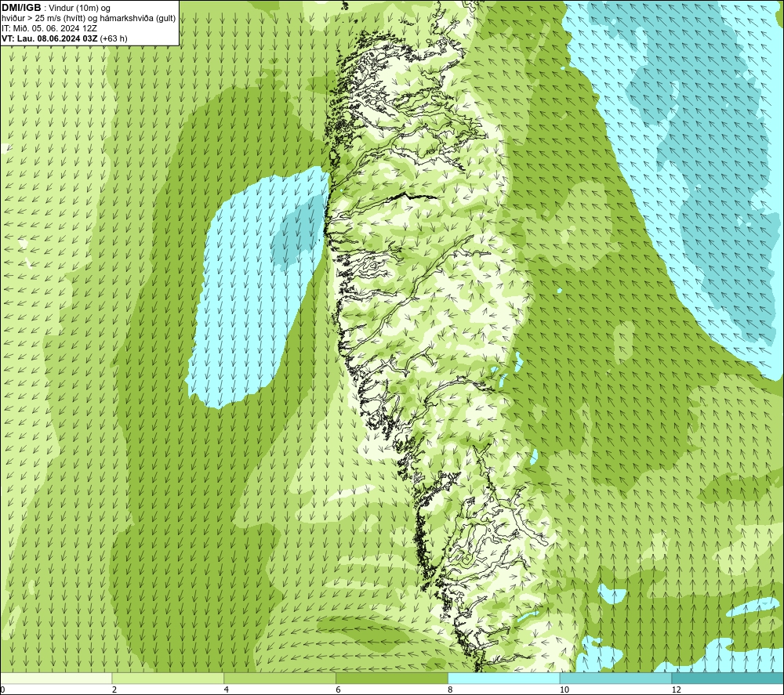Click the teal colorbar segment above 12

click(728, 678)
